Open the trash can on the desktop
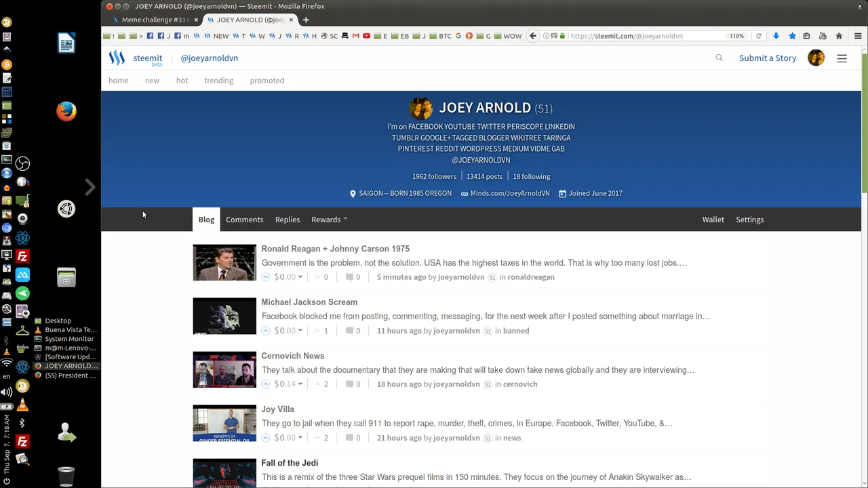Screen dimensions: 868x488 pyautogui.click(x=66, y=476)
